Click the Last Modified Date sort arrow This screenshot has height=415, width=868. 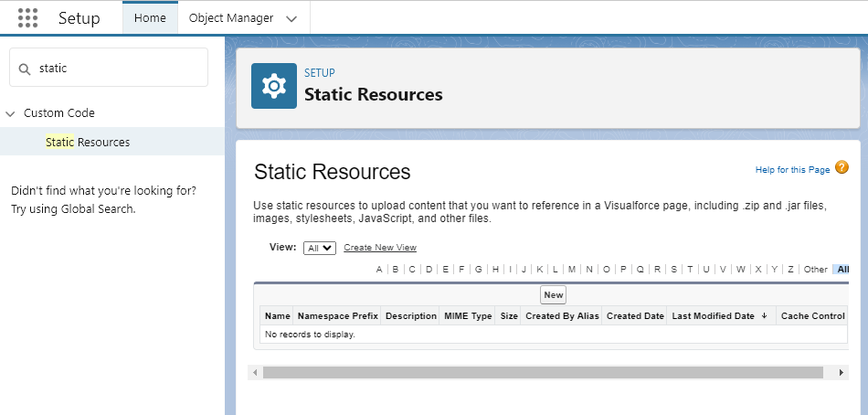pyautogui.click(x=764, y=316)
